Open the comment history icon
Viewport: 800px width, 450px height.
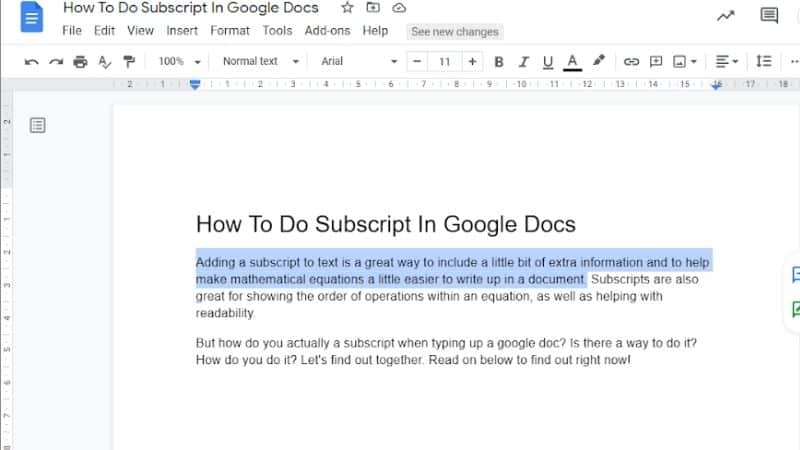click(x=769, y=15)
